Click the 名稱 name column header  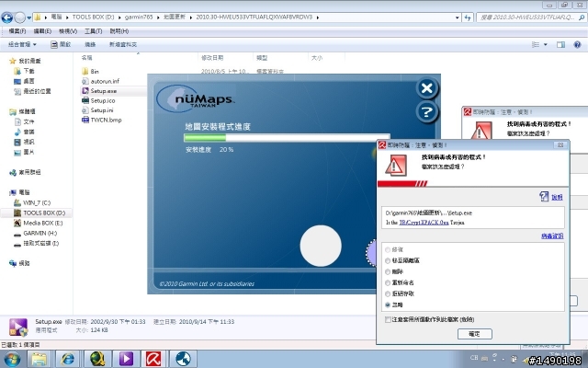point(87,58)
